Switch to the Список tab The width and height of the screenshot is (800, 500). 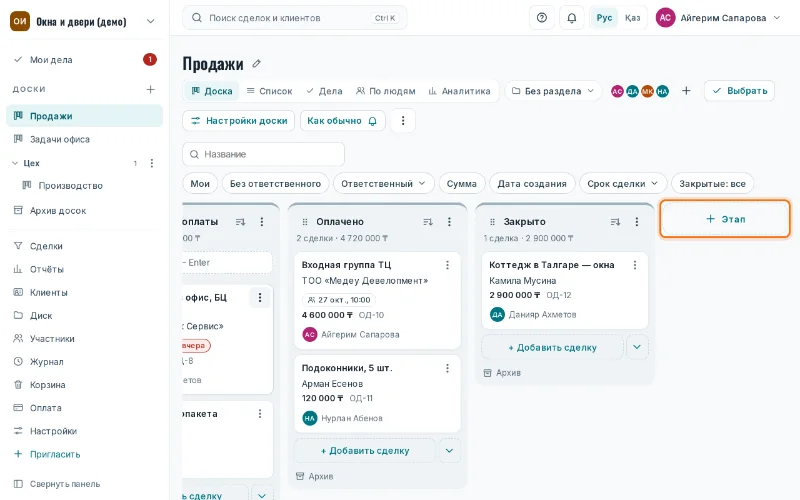coord(269,91)
